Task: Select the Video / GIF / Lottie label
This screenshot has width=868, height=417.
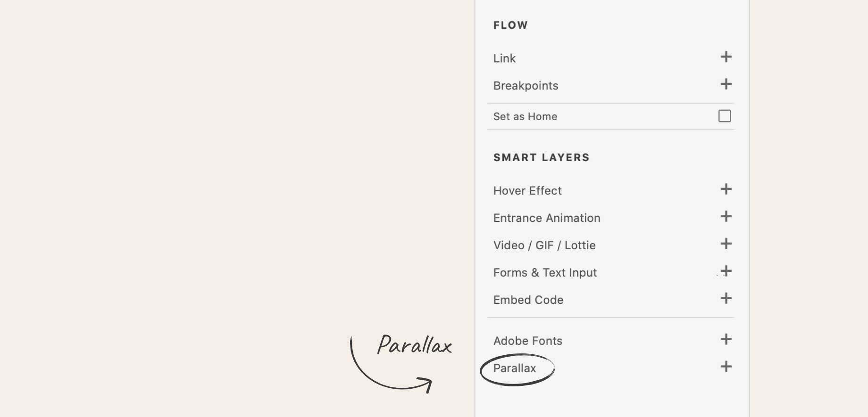Action: (544, 245)
